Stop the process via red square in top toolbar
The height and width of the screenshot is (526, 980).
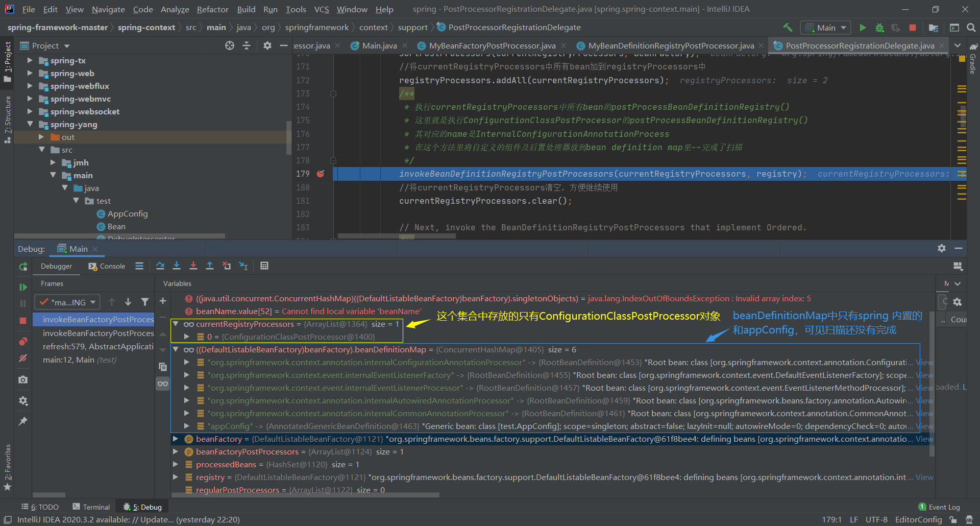(x=913, y=28)
